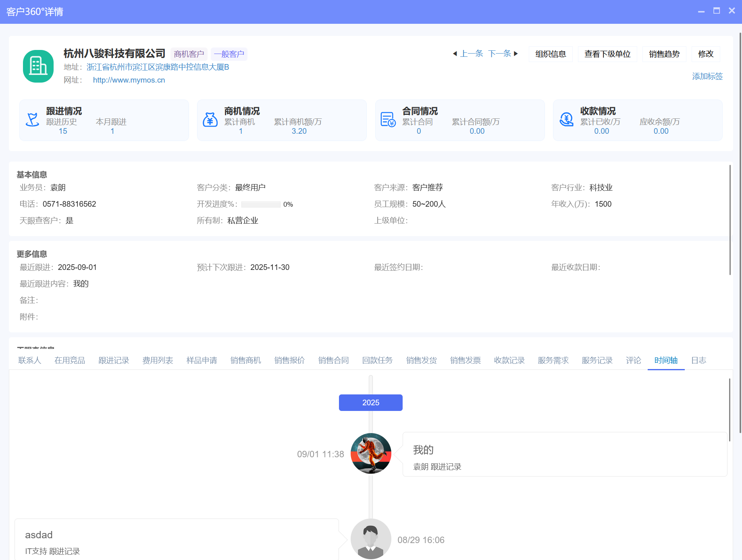
Task: Click the money bag icon in 商机情况 panel
Action: pyautogui.click(x=210, y=119)
